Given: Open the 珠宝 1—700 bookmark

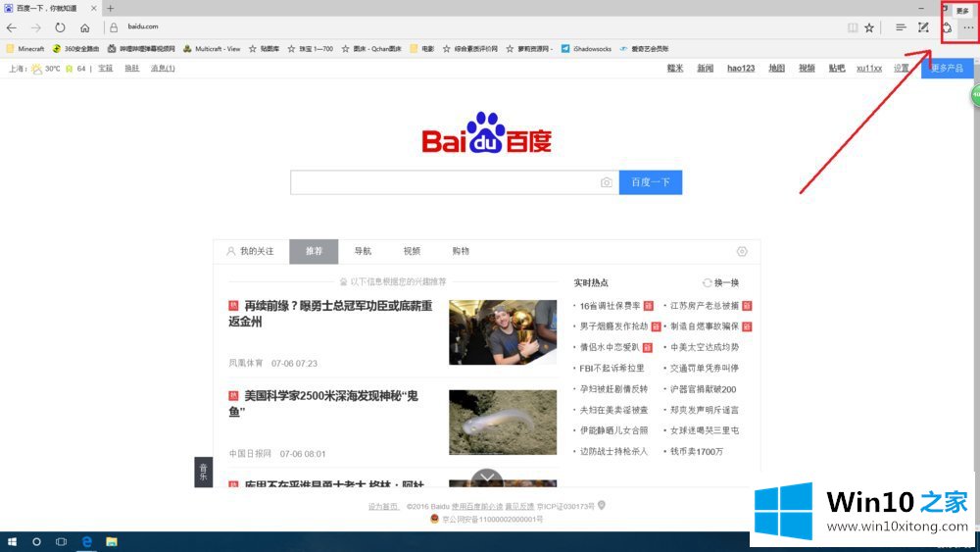Looking at the screenshot, I should click(x=310, y=49).
